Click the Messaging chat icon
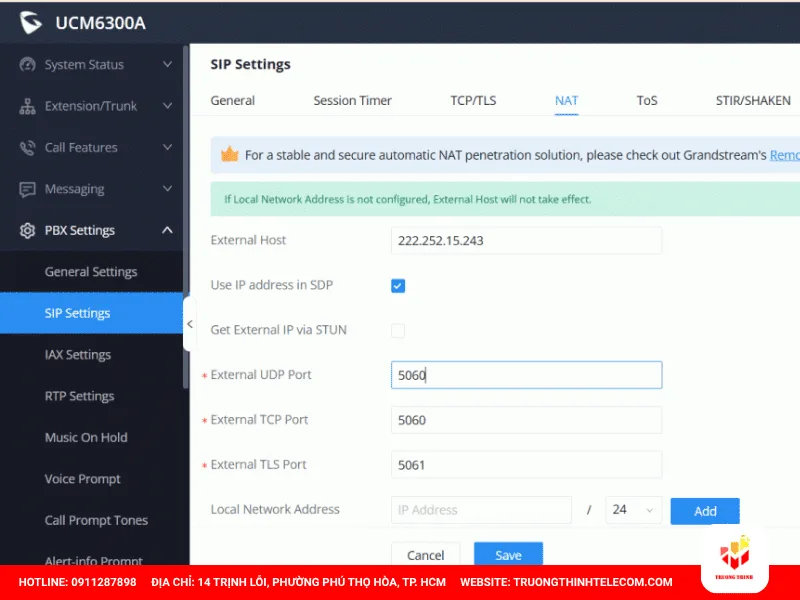 pyautogui.click(x=27, y=189)
